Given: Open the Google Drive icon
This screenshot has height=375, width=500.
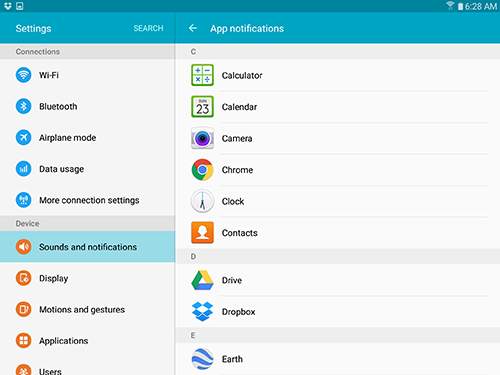Looking at the screenshot, I should [202, 280].
